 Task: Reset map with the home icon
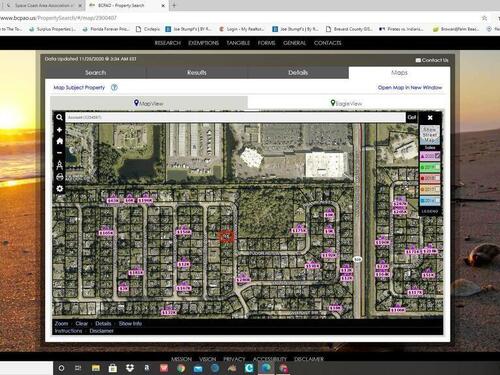tap(60, 141)
